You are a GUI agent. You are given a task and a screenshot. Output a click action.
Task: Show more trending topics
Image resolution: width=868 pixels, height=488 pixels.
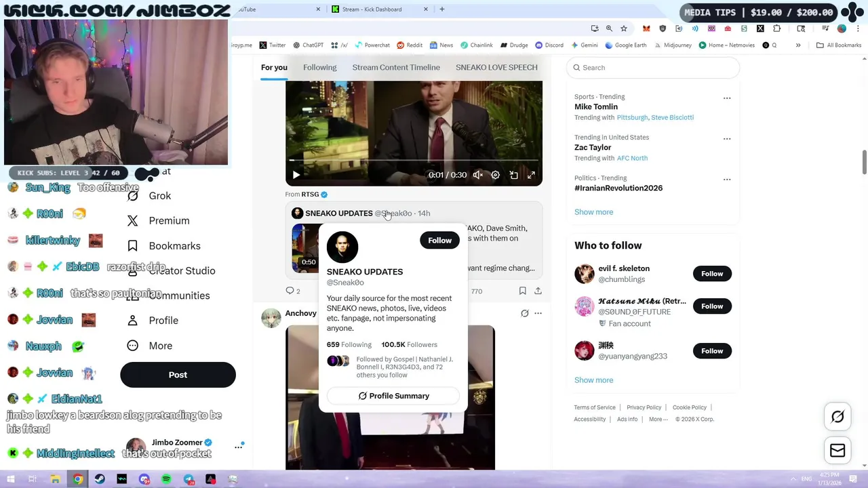coord(593,212)
